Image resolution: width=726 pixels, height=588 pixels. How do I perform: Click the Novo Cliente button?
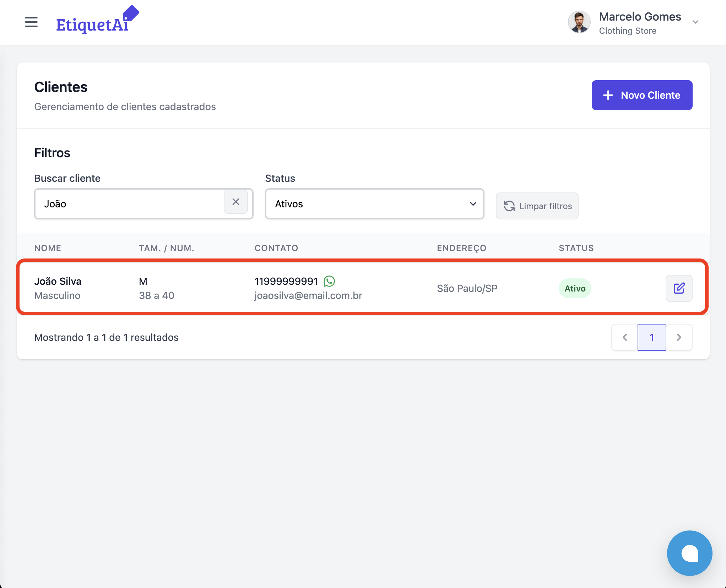pos(641,95)
